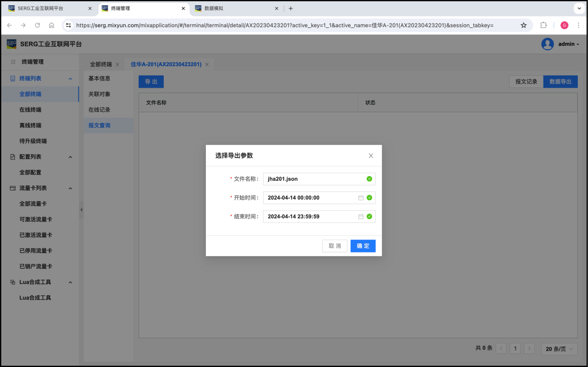Screen dimensions: 588x367
Task: Click the calendar icon in 开始时间 field
Action: 361,198
